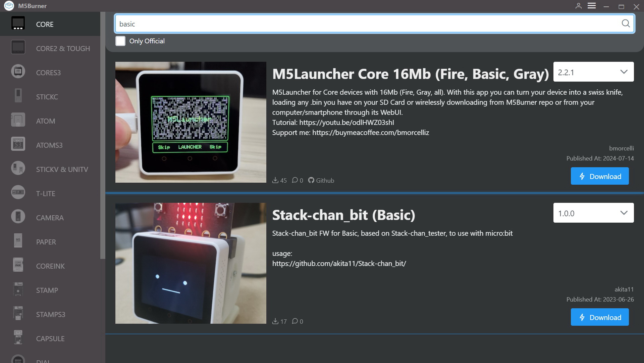
Task: Click download count icon on Stack-chan_bit
Action: coord(275,321)
